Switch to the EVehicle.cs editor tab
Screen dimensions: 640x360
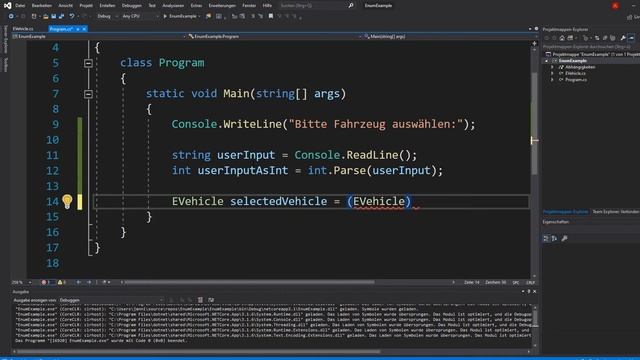pos(23,29)
